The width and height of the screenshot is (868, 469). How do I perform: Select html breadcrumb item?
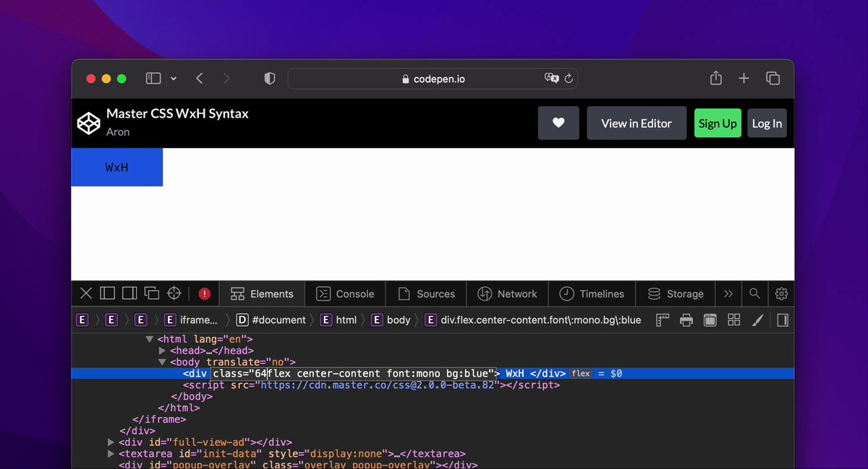pyautogui.click(x=339, y=319)
